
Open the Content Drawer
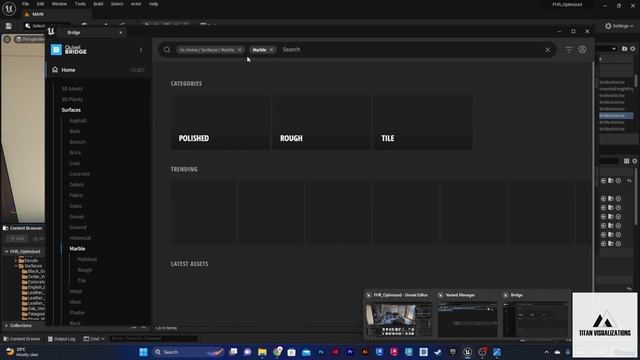[22, 339]
